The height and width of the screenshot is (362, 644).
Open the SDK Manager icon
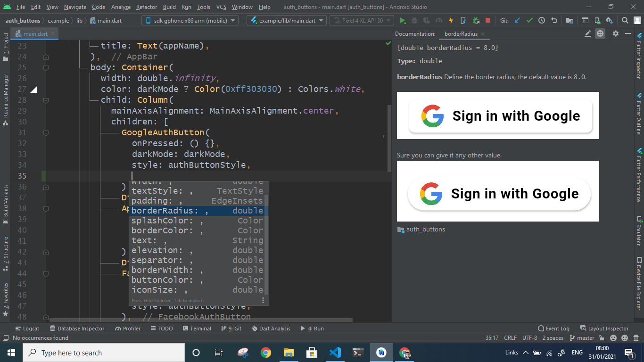(x=610, y=20)
